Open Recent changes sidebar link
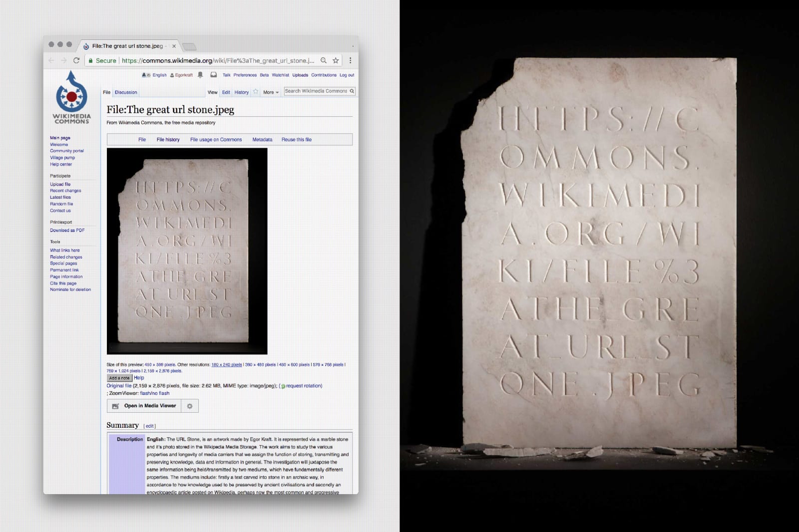 (65, 191)
